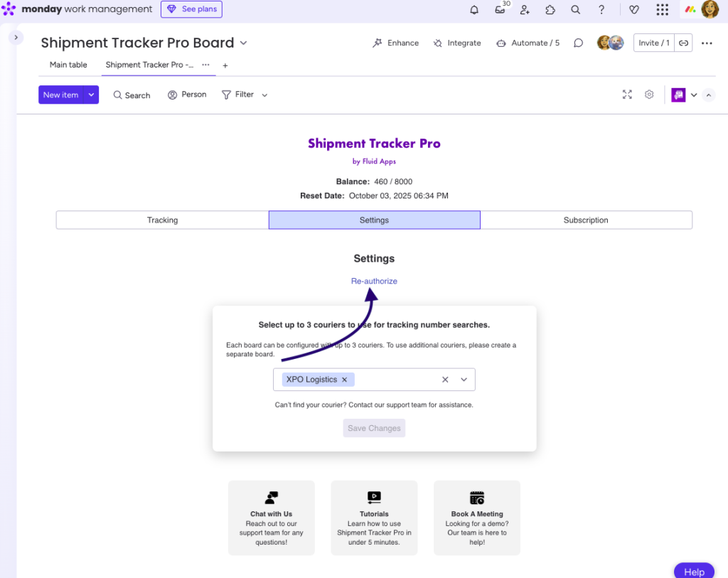Image resolution: width=728 pixels, height=578 pixels.
Task: Click the reset date October 03, 2025
Action: pos(399,196)
